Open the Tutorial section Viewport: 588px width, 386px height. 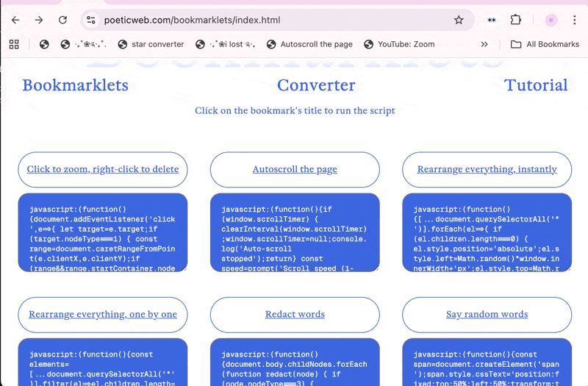click(x=536, y=85)
